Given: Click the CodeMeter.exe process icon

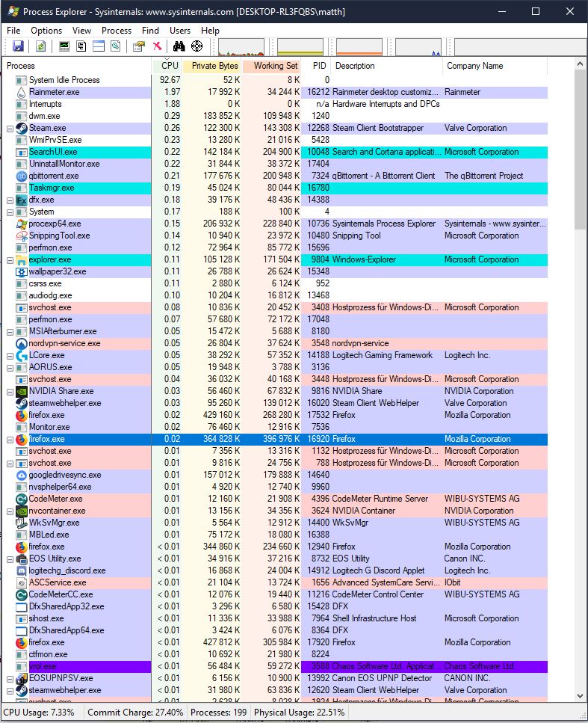Looking at the screenshot, I should tap(21, 499).
